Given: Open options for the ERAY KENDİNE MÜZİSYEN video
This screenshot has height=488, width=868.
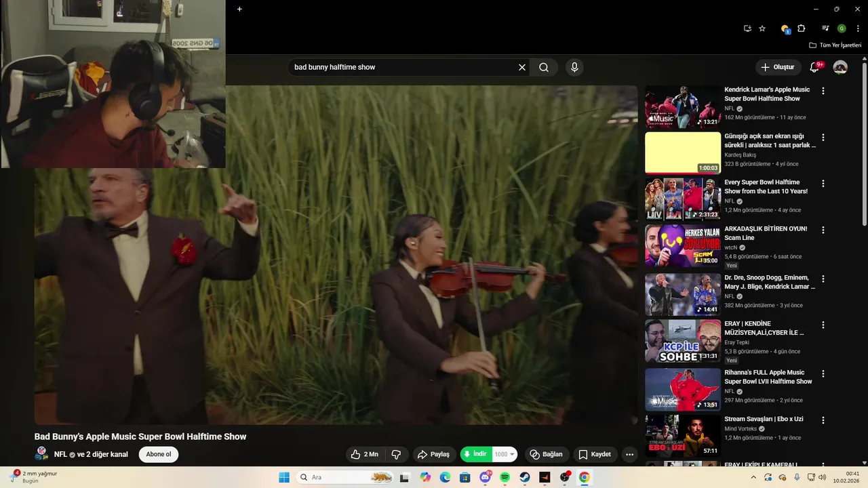Looking at the screenshot, I should point(823,325).
